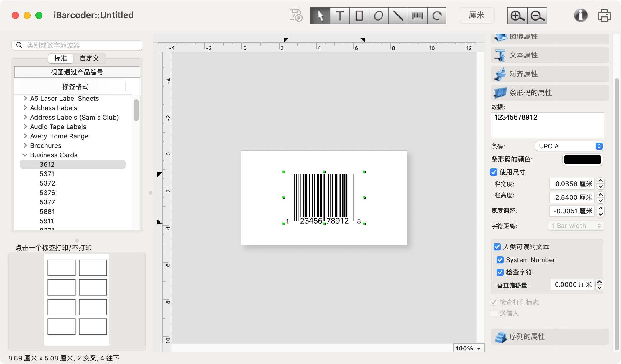Select the Line tool
This screenshot has height=364, width=621.
[x=398, y=16]
